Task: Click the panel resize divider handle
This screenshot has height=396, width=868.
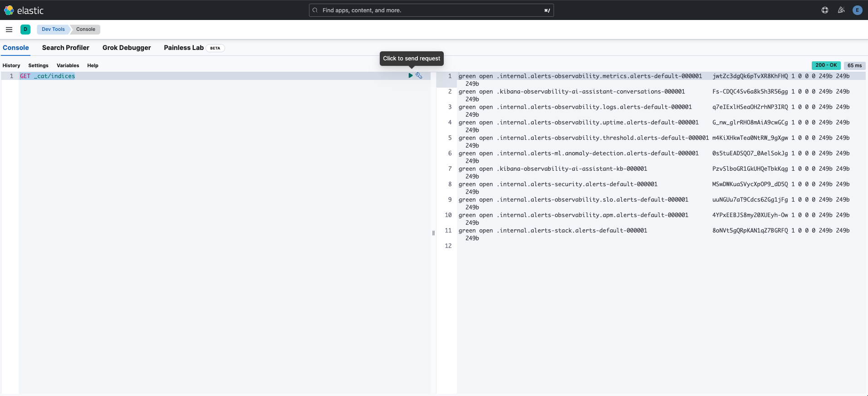Action: coord(433,233)
